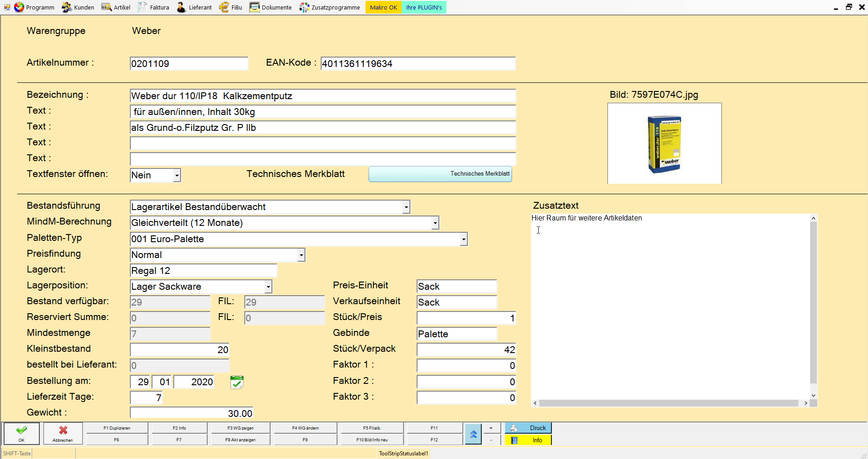Click the F7 button
This screenshot has height=459, width=868.
[179, 440]
